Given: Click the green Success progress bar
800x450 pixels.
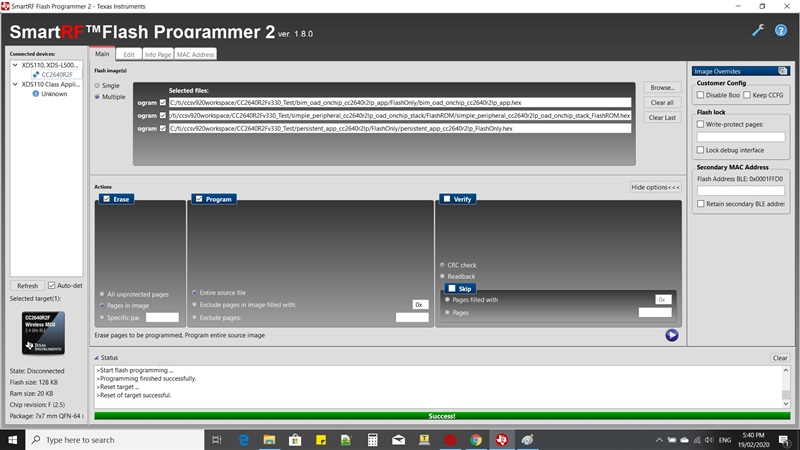Looking at the screenshot, I should 442,416.
